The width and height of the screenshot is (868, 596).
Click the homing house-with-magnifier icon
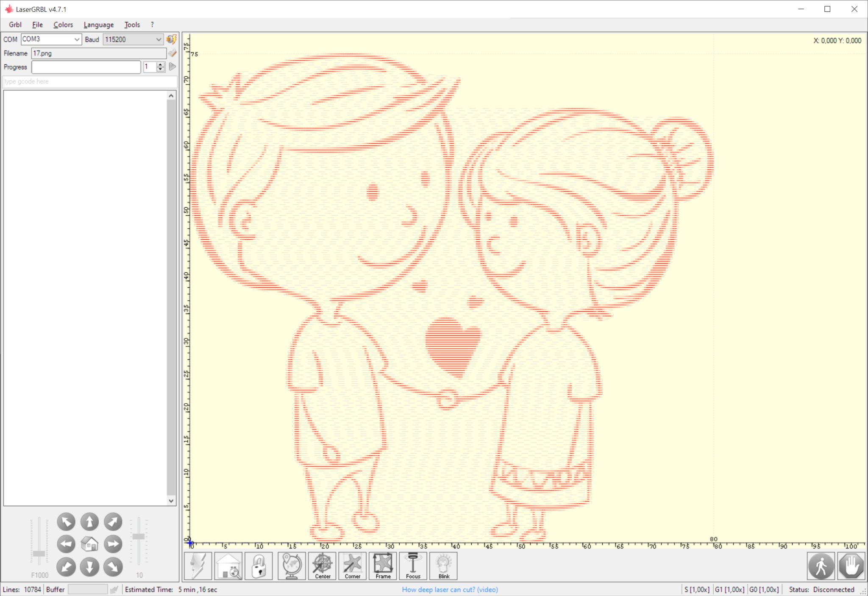pos(228,566)
